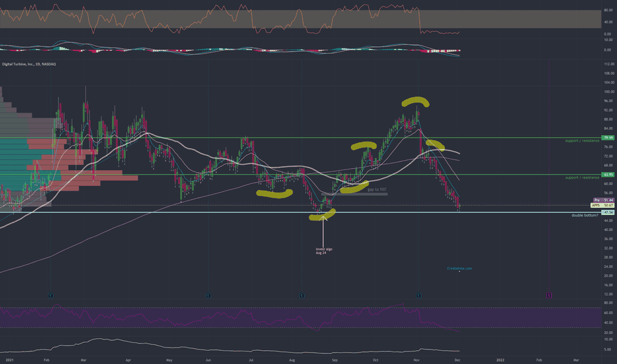Click the APPS 50.67 last price label
Image resolution: width=617 pixels, height=364 pixels.
tap(602, 205)
